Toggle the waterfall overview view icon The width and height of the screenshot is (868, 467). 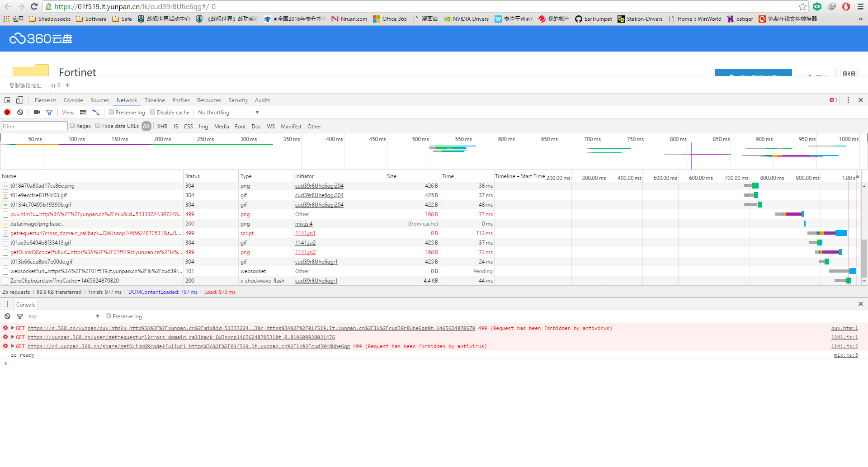[96, 113]
